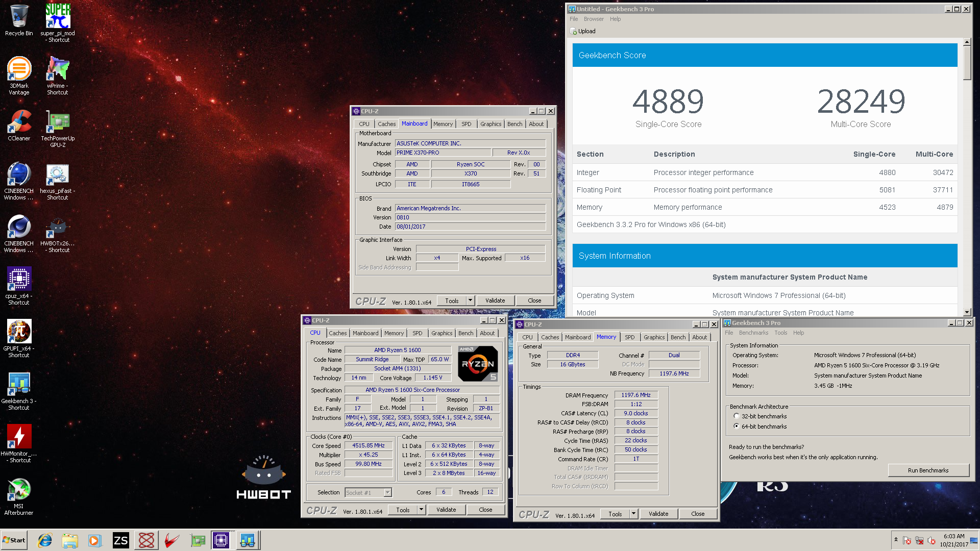This screenshot has height=551, width=980.
Task: Click Validate in Mainboard CPU-Z window
Action: tap(495, 300)
